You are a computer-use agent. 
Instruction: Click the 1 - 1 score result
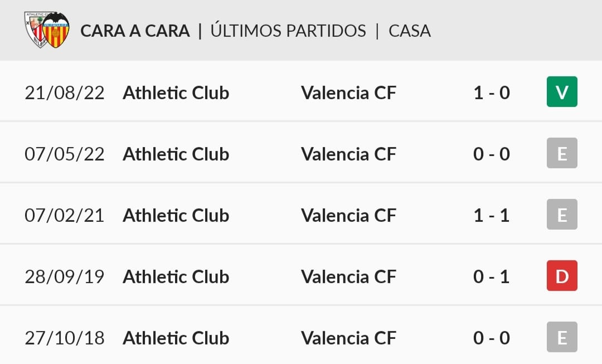point(492,215)
